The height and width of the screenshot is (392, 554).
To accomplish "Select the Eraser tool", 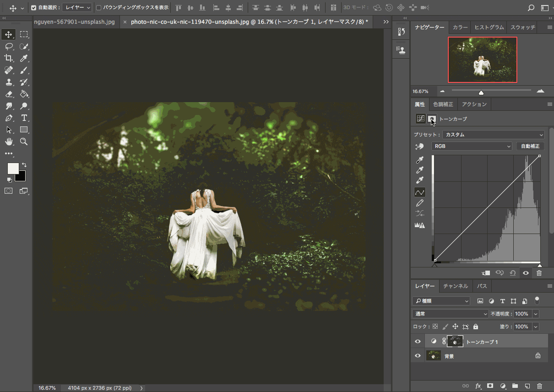I will pyautogui.click(x=8, y=94).
